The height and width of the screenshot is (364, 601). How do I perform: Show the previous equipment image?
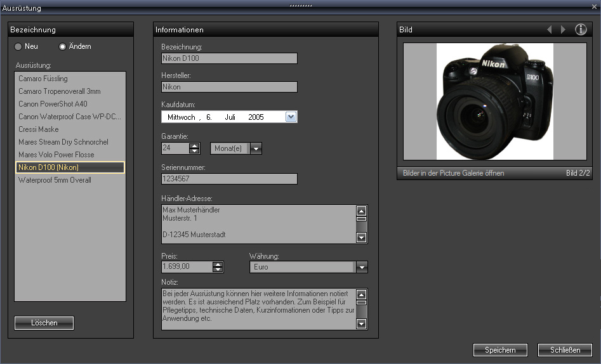coord(550,30)
